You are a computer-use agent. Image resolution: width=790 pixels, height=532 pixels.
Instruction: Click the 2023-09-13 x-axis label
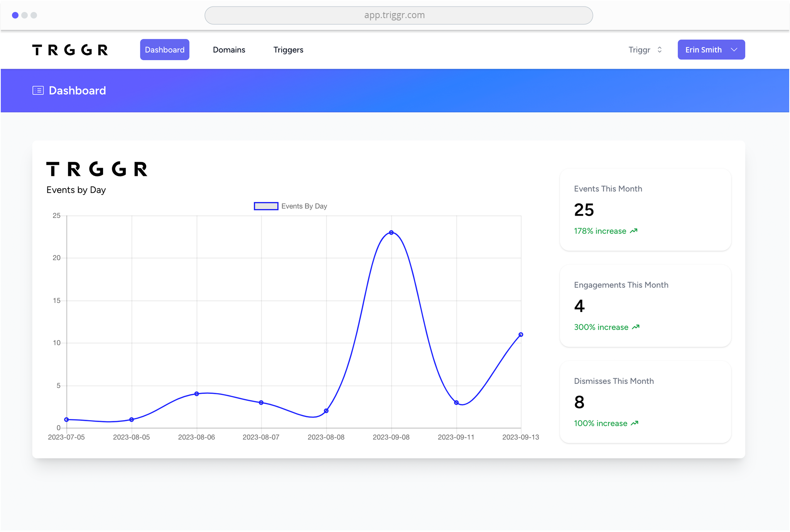521,437
